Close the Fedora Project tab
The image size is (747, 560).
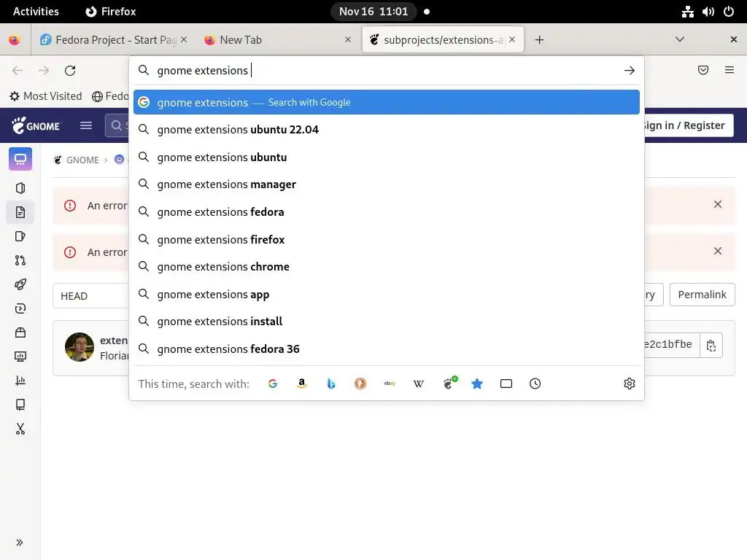[184, 39]
